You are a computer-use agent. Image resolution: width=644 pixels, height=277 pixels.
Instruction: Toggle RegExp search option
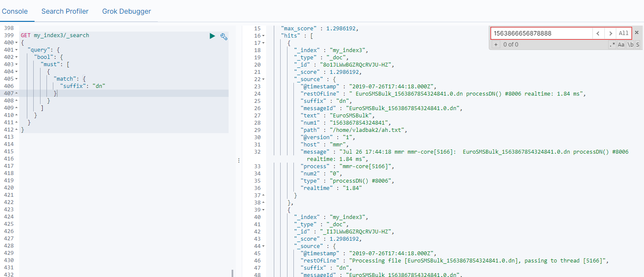click(612, 44)
